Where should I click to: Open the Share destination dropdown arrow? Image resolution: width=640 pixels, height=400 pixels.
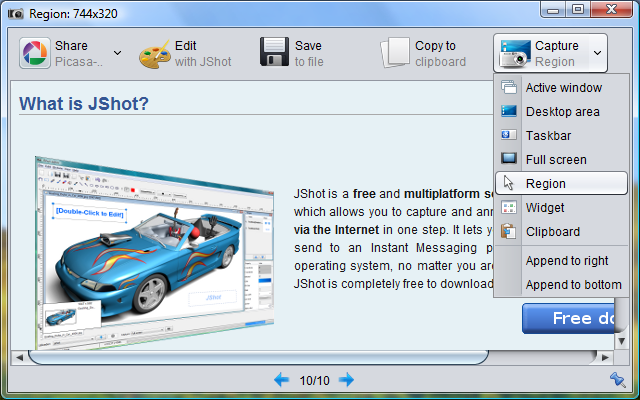click(x=117, y=53)
